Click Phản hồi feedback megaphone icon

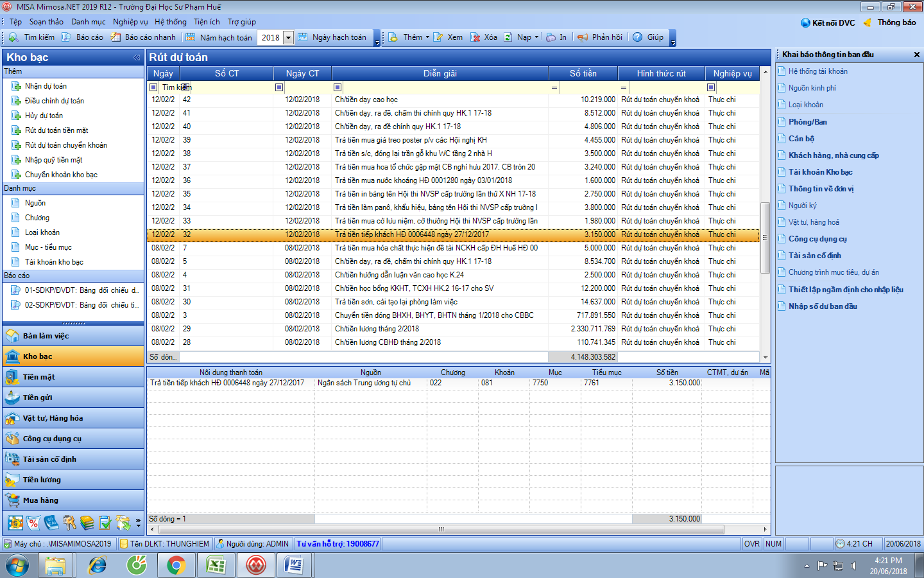[x=583, y=37]
